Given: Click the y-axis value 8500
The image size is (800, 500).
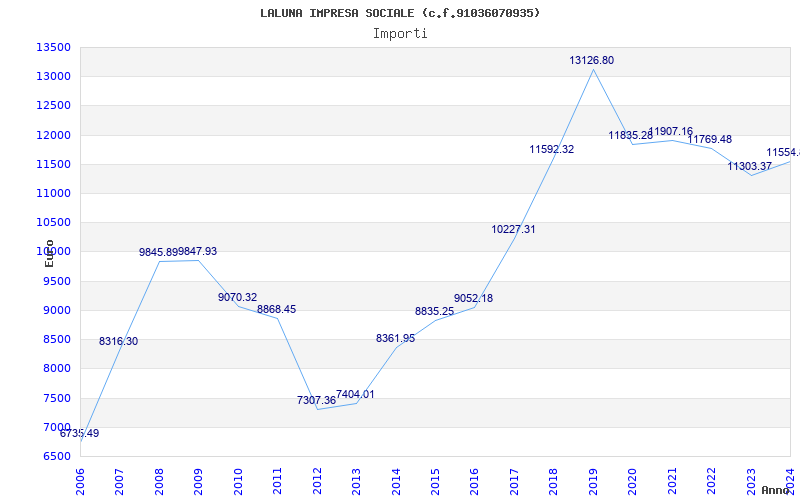Looking at the screenshot, I should point(56,339).
